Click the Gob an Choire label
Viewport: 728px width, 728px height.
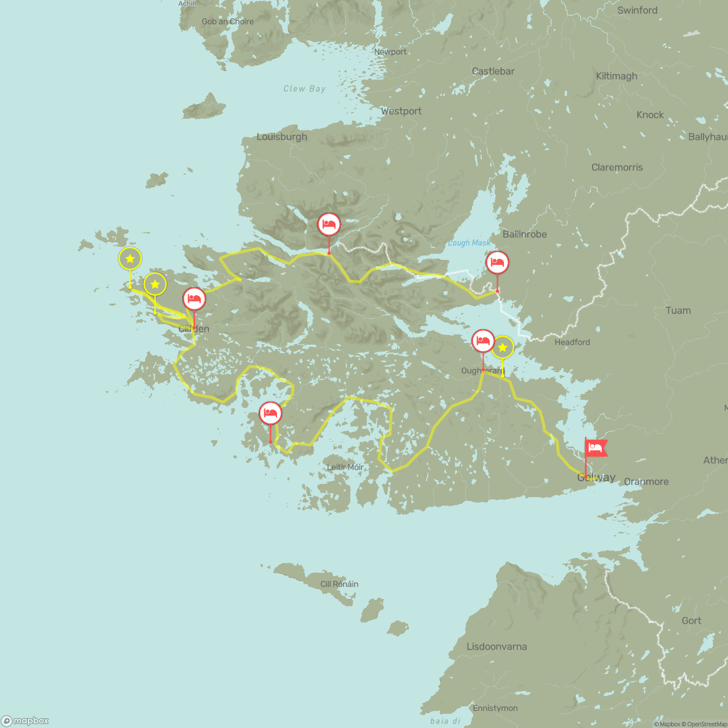pos(227,22)
